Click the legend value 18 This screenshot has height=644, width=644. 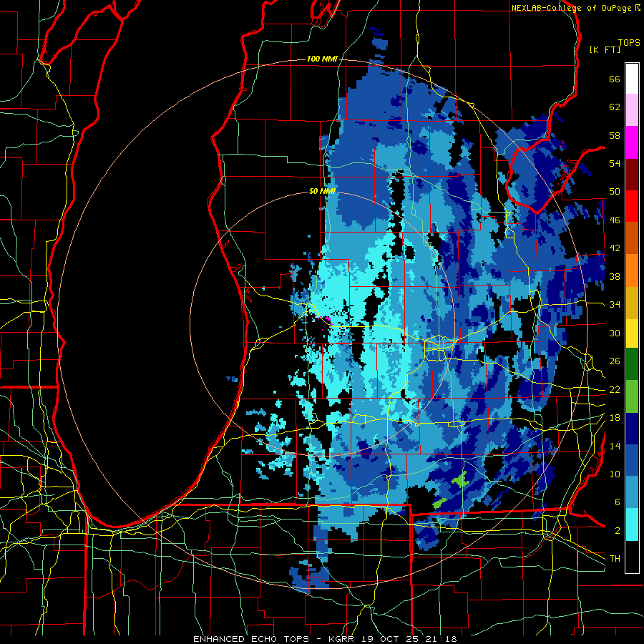coord(615,418)
